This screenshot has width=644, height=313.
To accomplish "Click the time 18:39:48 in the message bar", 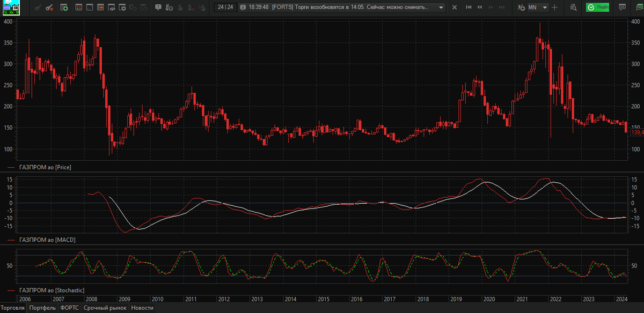I will (259, 8).
